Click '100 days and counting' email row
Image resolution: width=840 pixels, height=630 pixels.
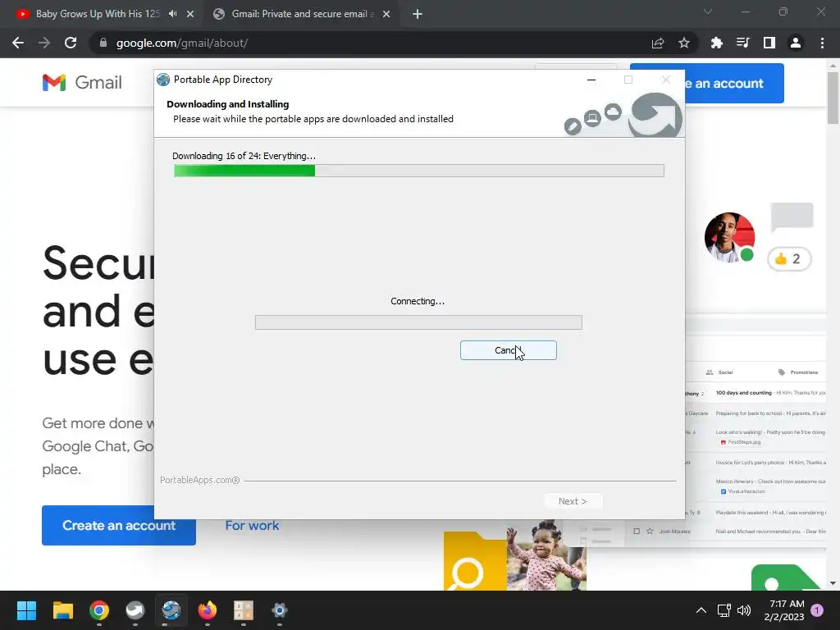point(756,393)
